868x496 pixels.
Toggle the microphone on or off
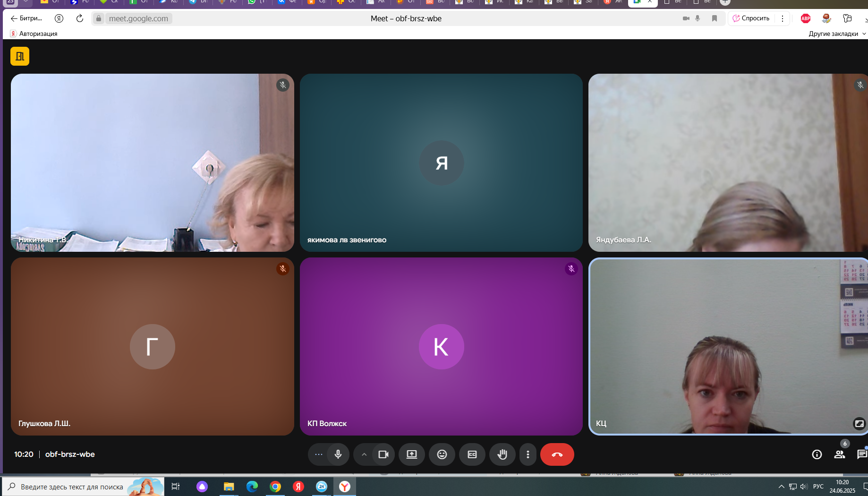338,454
